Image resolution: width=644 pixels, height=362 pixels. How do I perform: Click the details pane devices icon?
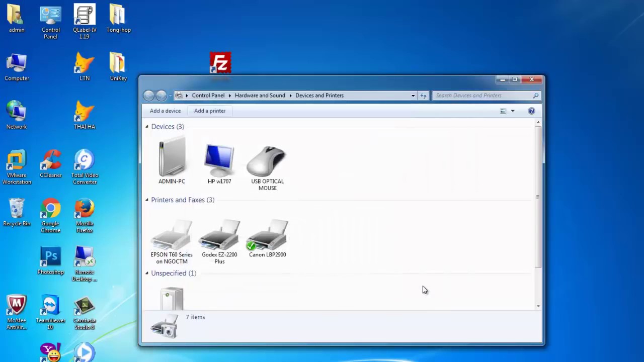pyautogui.click(x=165, y=326)
